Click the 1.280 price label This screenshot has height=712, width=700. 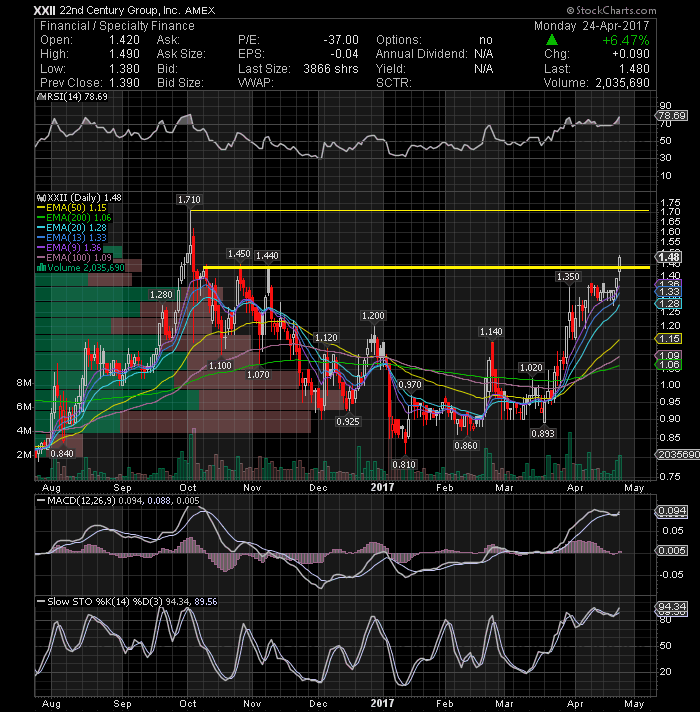161,295
